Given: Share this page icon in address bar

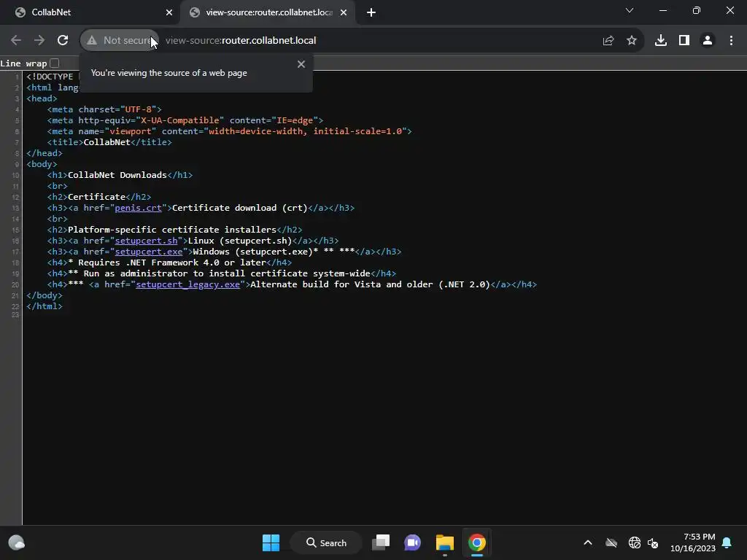Looking at the screenshot, I should (x=608, y=41).
